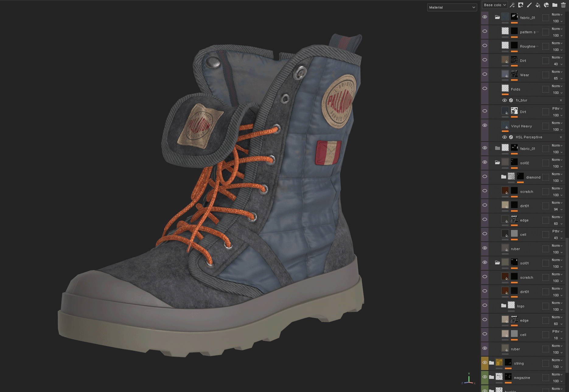The height and width of the screenshot is (392, 569).
Task: Select the add effect magic wand icon
Action: [x=512, y=5]
